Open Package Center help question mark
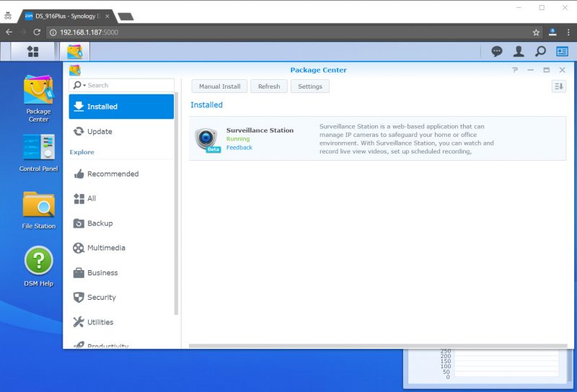The height and width of the screenshot is (392, 577). pyautogui.click(x=515, y=70)
